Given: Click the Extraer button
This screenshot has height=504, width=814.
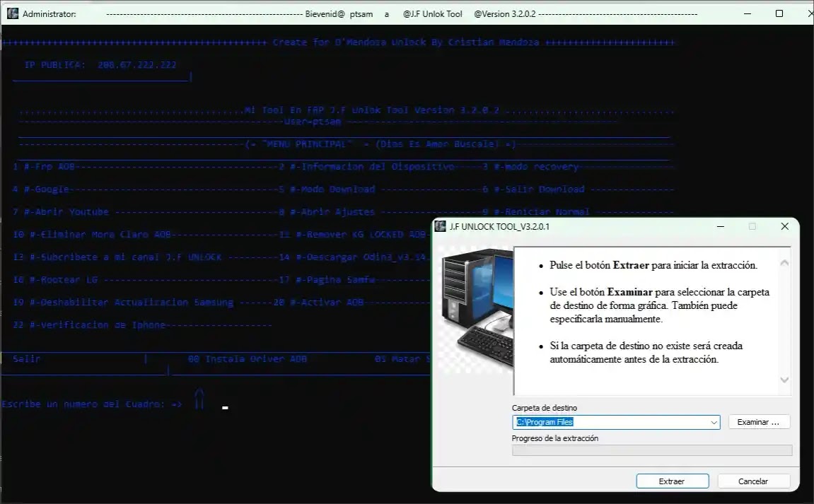Looking at the screenshot, I should (673, 481).
